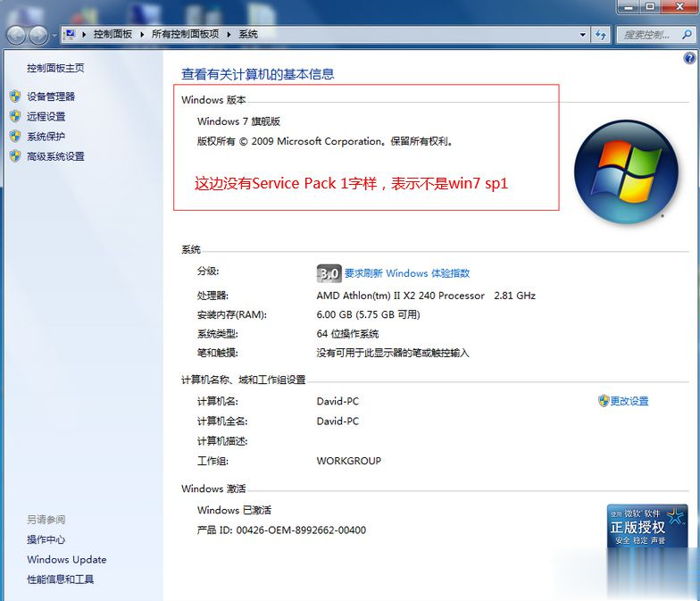This screenshot has height=601, width=700.
Task: Open Windows Update link
Action: coord(66,559)
